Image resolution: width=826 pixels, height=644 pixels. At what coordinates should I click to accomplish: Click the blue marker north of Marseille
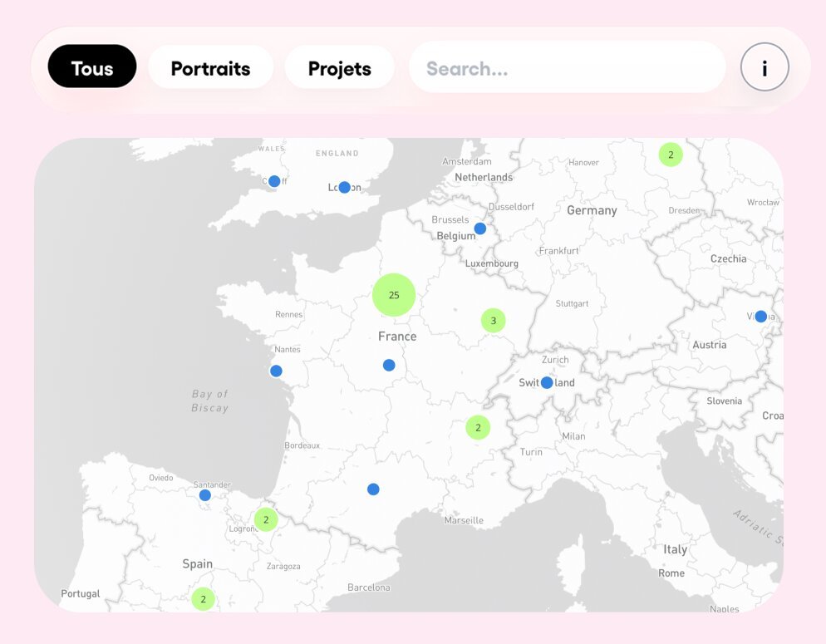[x=373, y=489]
